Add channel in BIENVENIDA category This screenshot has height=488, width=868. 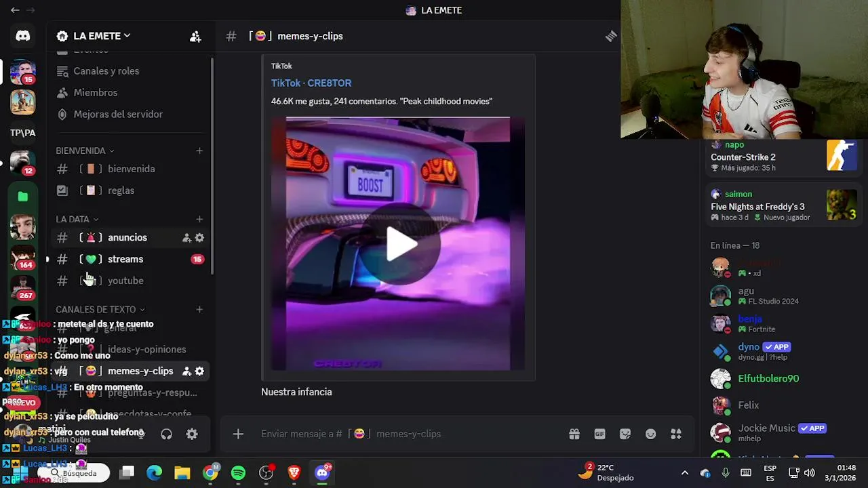point(199,150)
